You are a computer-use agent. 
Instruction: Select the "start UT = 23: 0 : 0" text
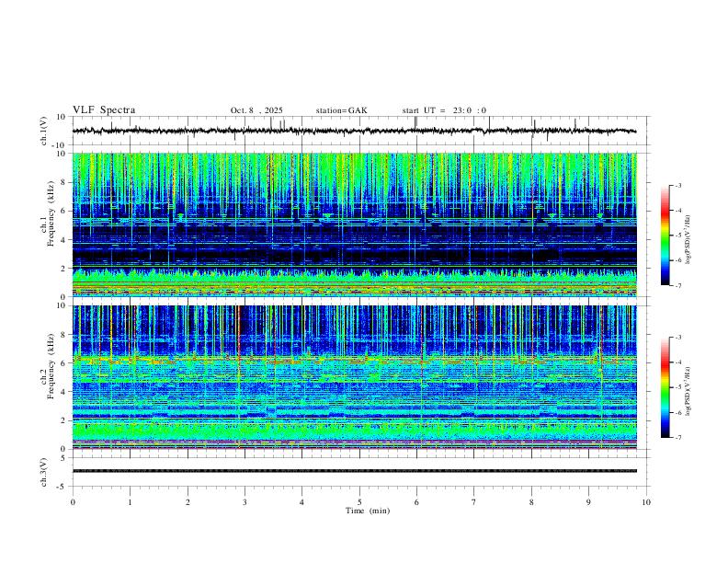444,110
